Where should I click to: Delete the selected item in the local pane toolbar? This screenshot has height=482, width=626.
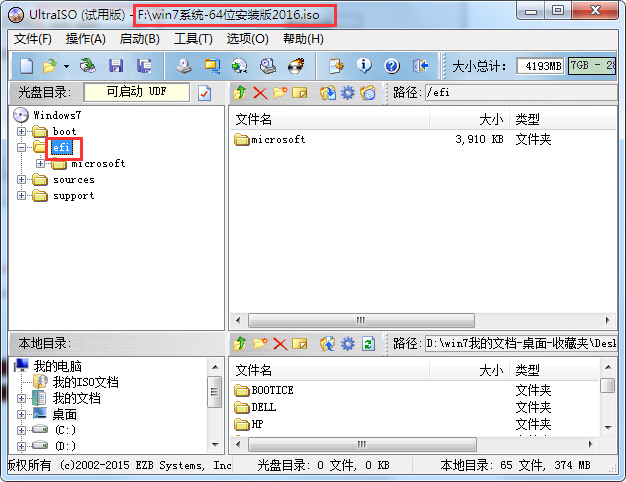click(x=280, y=344)
